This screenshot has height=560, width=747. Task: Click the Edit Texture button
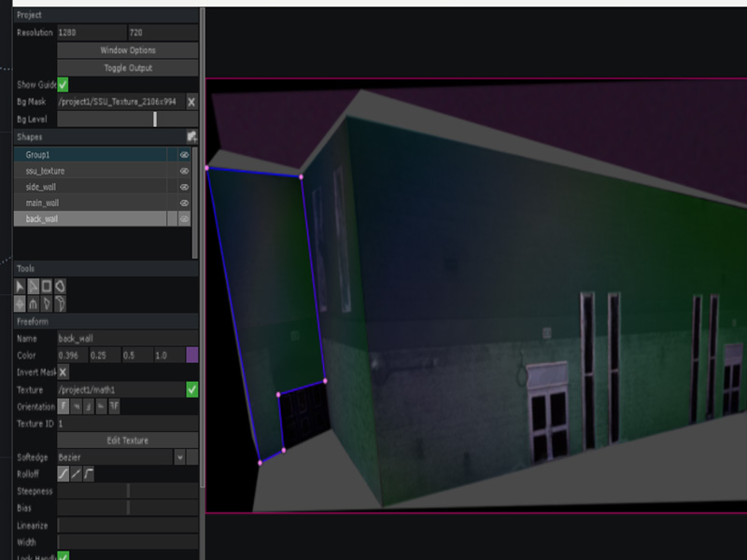(x=128, y=439)
